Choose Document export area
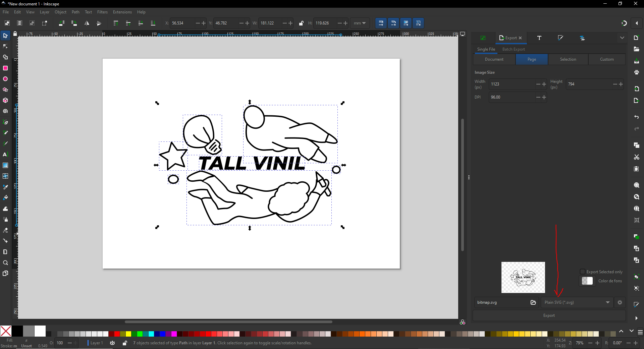 tap(494, 59)
